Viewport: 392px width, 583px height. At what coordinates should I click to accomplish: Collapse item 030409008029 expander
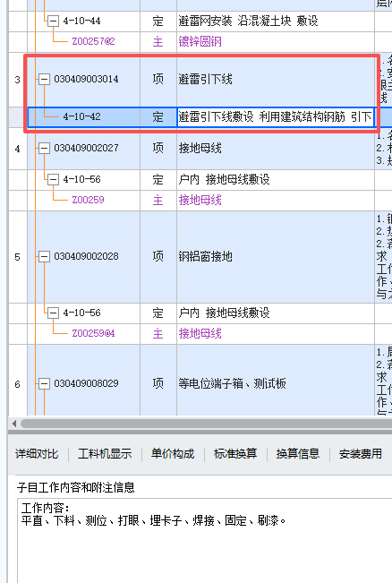44,383
